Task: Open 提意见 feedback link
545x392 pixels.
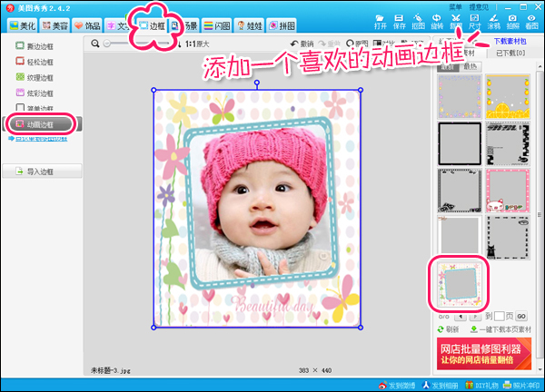Action: tap(479, 7)
